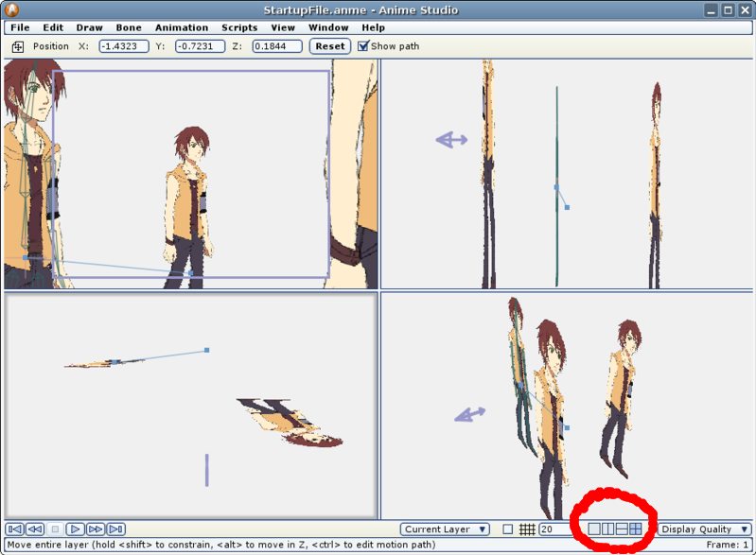756x555 pixels.
Task: Open the Display Quality dropdown
Action: 704,529
